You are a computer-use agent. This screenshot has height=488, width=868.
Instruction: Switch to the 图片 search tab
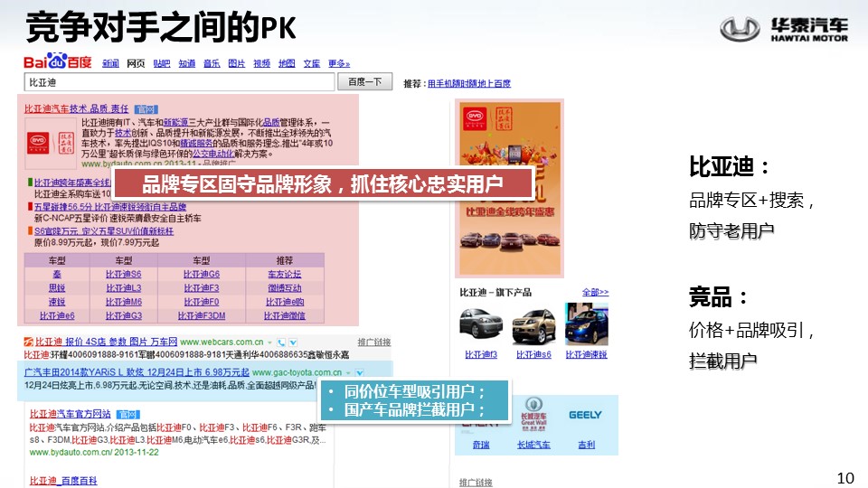point(237,63)
